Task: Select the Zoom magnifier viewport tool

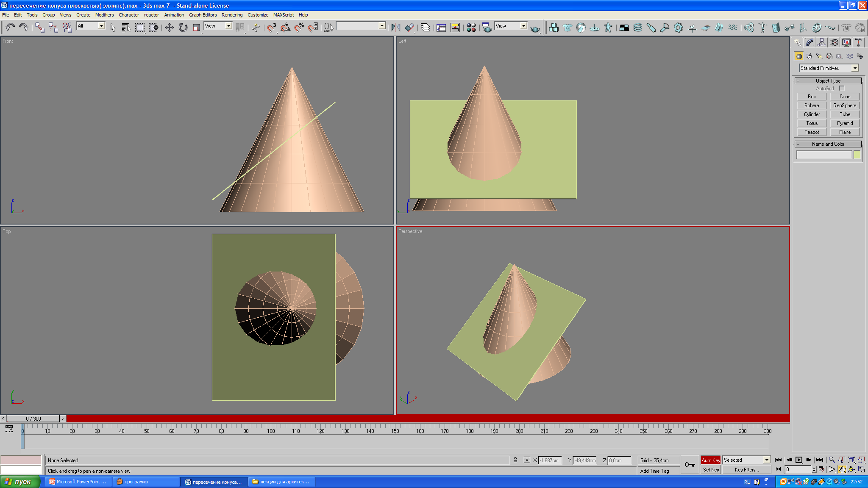Action: [832, 460]
